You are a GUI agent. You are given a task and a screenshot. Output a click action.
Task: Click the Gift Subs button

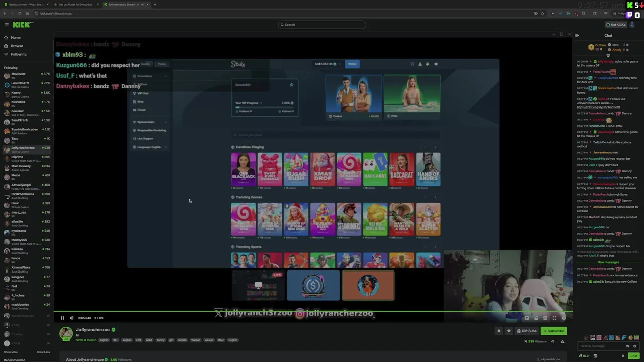click(x=526, y=331)
